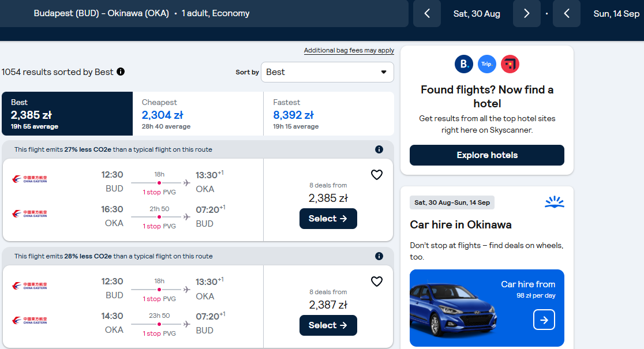Click the Sat, 30 Aug departure date
The image size is (644, 349).
[477, 13]
